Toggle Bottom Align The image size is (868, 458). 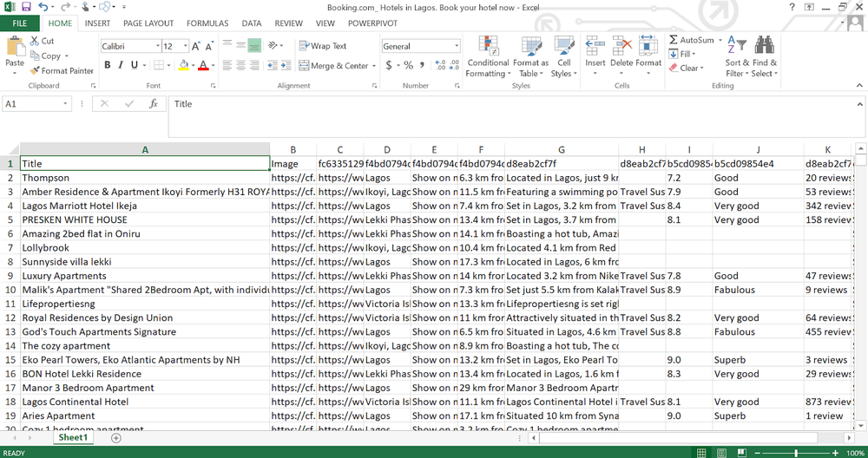coord(254,45)
